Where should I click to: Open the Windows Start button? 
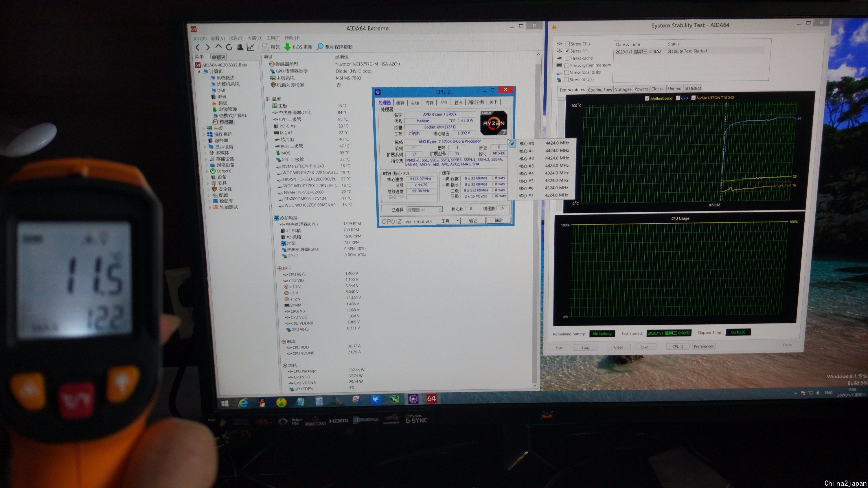pyautogui.click(x=225, y=403)
